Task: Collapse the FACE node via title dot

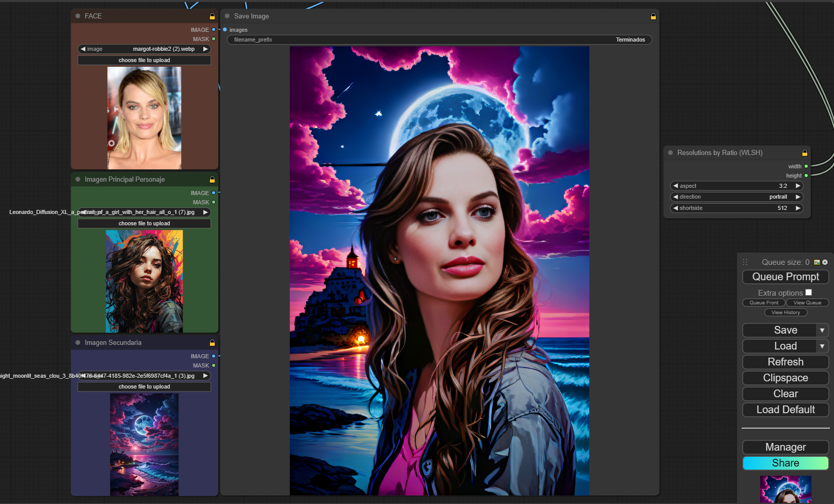Action: 78,16
